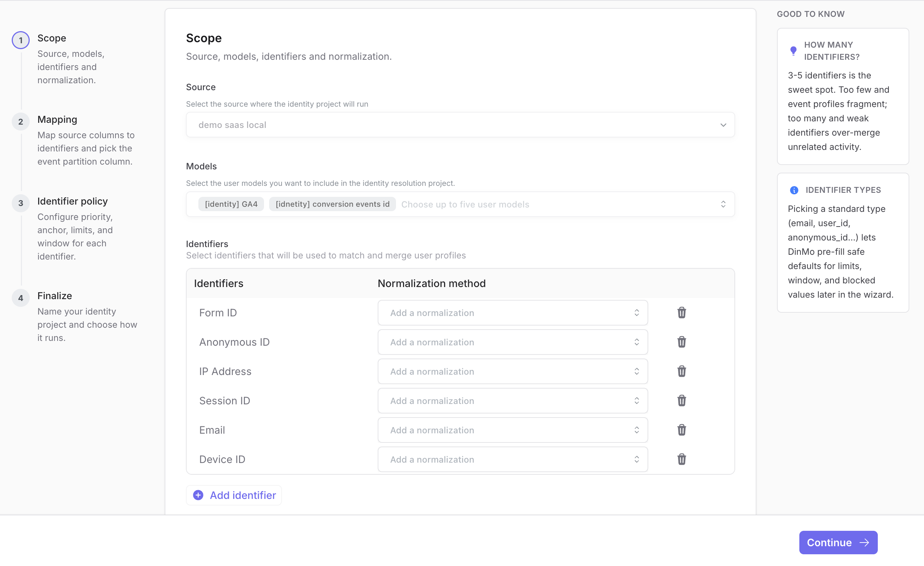Image resolution: width=924 pixels, height=566 pixels.
Task: Click the Add identifier button
Action: 234,495
